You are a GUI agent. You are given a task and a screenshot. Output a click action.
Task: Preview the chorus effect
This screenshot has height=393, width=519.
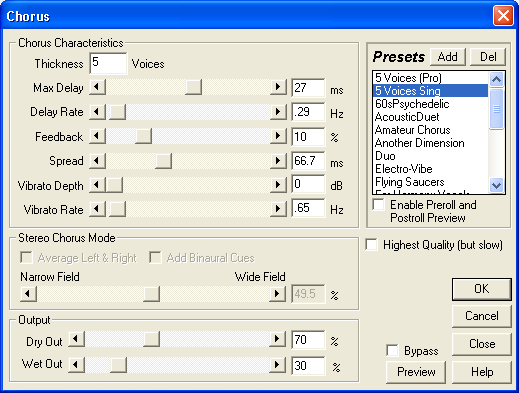[x=416, y=372]
